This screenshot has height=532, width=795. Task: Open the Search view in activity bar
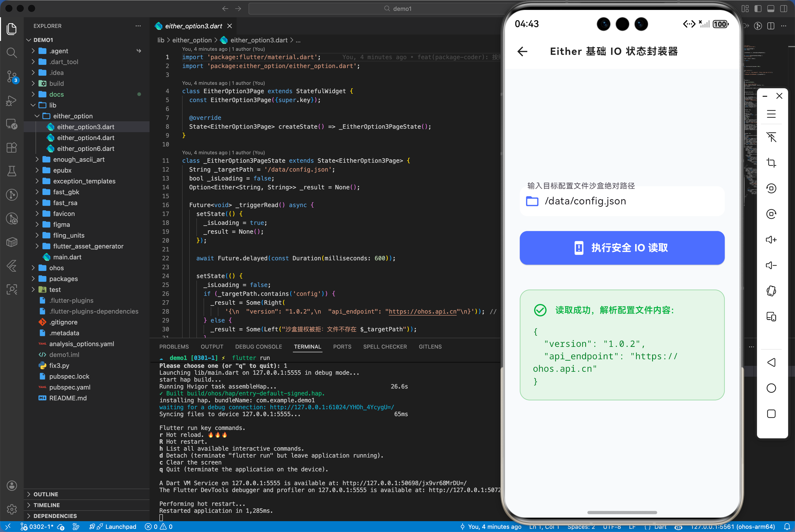(x=12, y=53)
